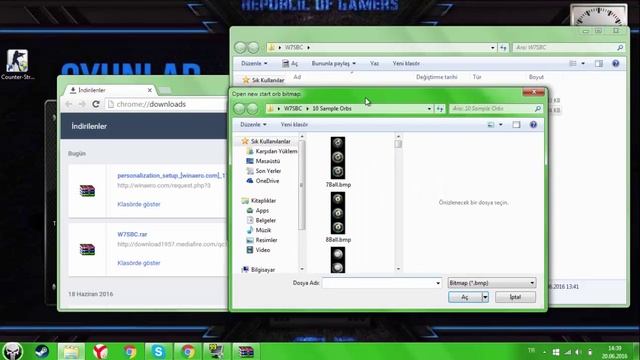Viewport: 640px width, 360px height.
Task: Open the W7SBC.rar download link
Action: tap(132, 234)
